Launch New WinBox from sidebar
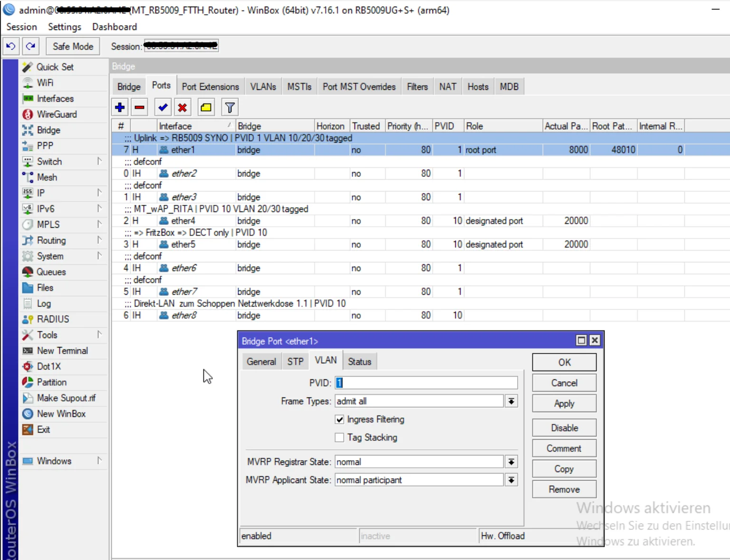The width and height of the screenshot is (730, 560). click(61, 414)
